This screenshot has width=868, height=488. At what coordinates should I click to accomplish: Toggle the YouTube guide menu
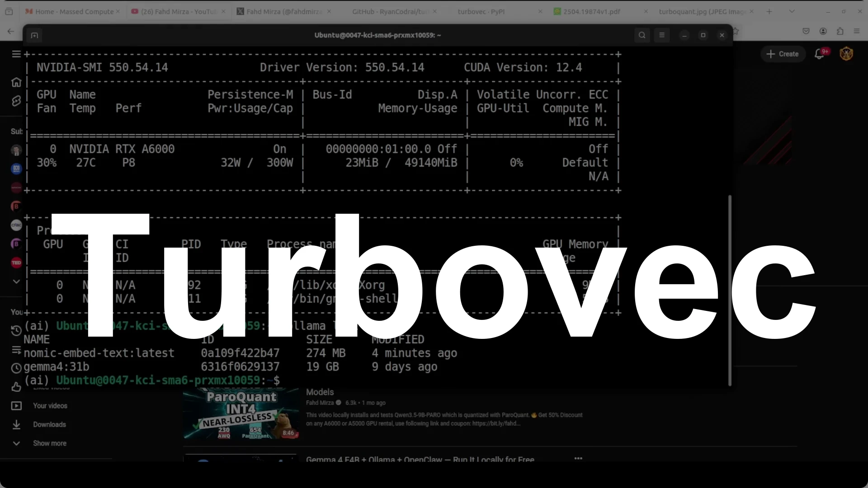coord(16,54)
